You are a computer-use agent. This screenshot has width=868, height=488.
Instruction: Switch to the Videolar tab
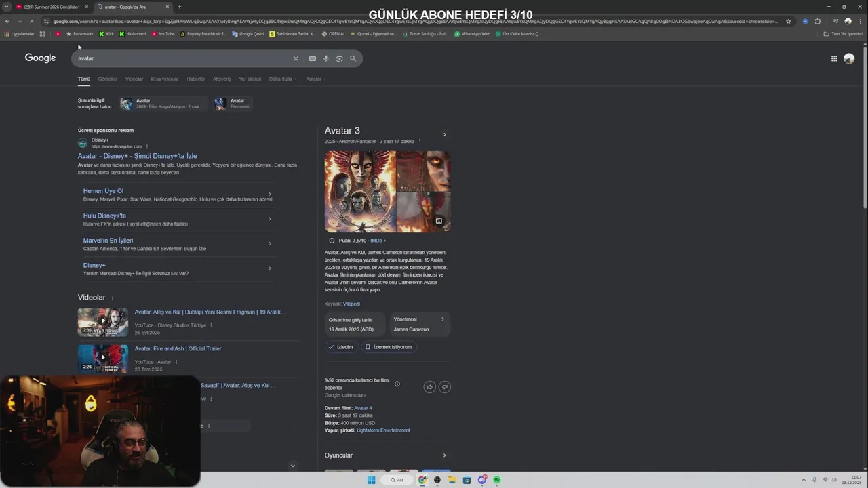click(134, 79)
